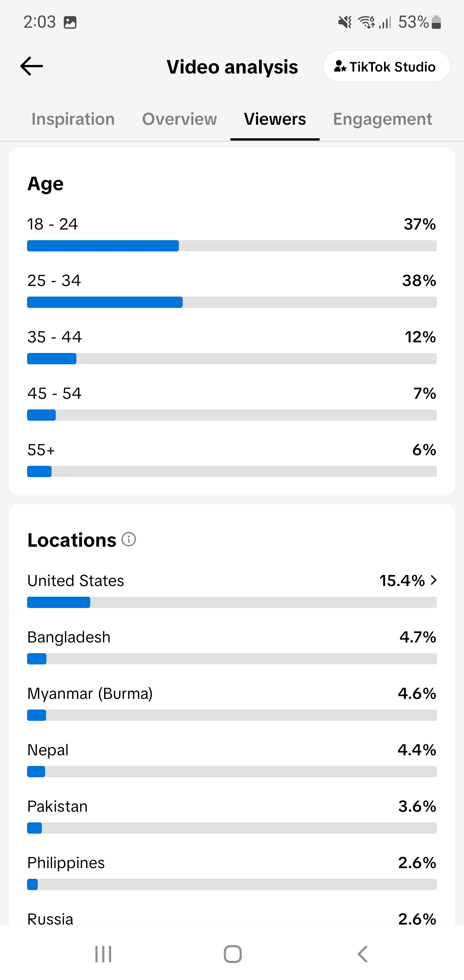Tap the Locations info icon
This screenshot has width=464, height=980.
click(x=129, y=539)
